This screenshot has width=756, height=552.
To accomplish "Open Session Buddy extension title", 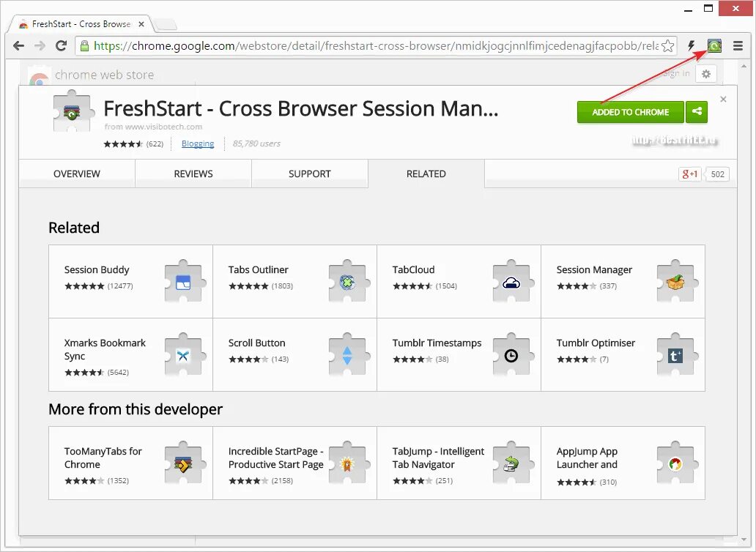I will [x=97, y=269].
